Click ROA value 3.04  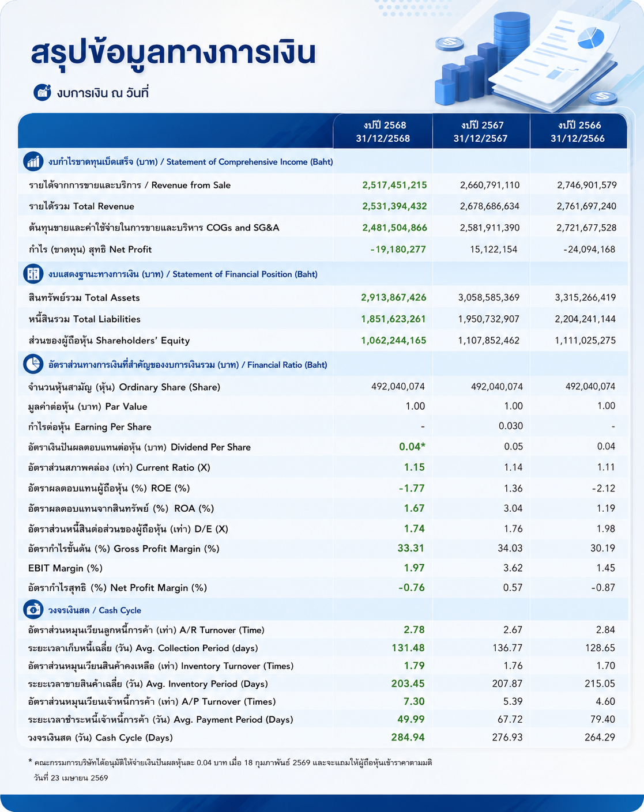513,508
